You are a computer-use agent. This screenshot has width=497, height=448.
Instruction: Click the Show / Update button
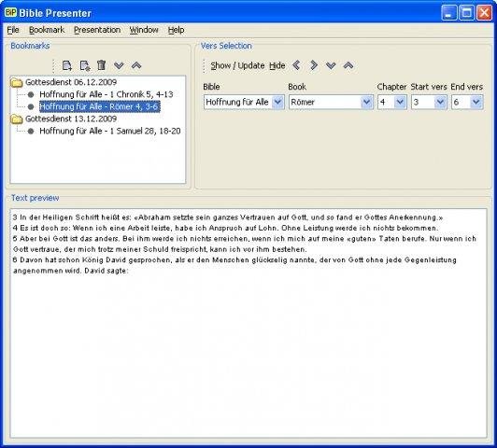(x=237, y=65)
